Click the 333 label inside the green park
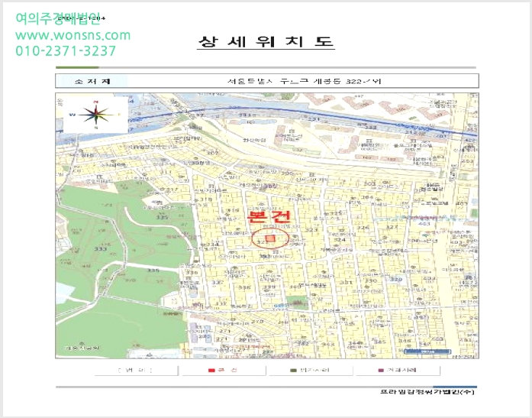This screenshot has height=418, width=532. [x=101, y=249]
